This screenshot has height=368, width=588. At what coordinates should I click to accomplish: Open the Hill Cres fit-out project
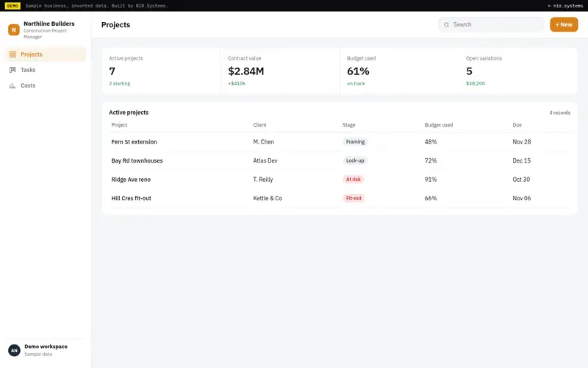(131, 198)
